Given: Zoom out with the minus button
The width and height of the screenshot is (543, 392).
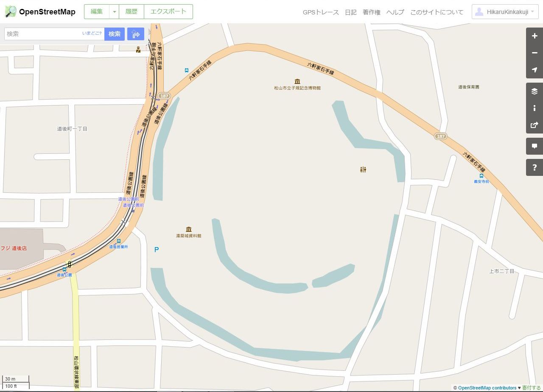Looking at the screenshot, I should point(535,53).
